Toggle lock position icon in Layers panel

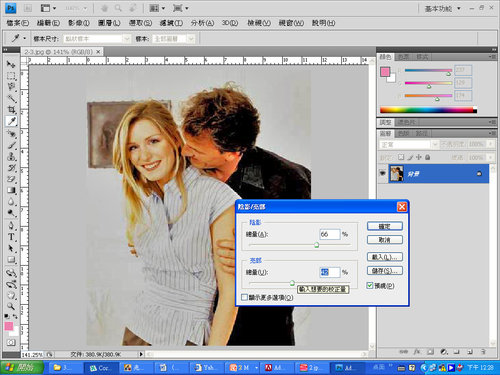point(419,157)
